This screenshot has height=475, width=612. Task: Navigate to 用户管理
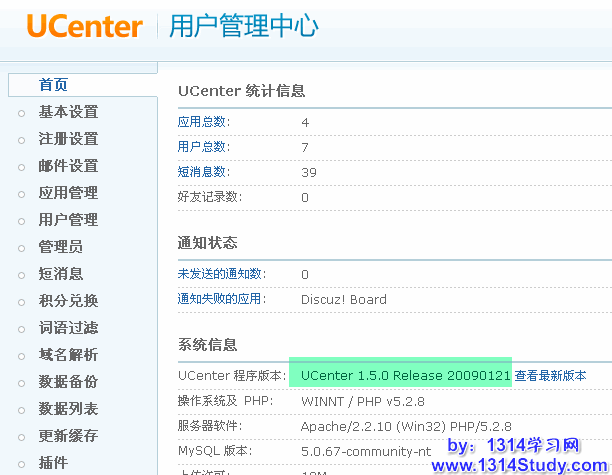(68, 220)
